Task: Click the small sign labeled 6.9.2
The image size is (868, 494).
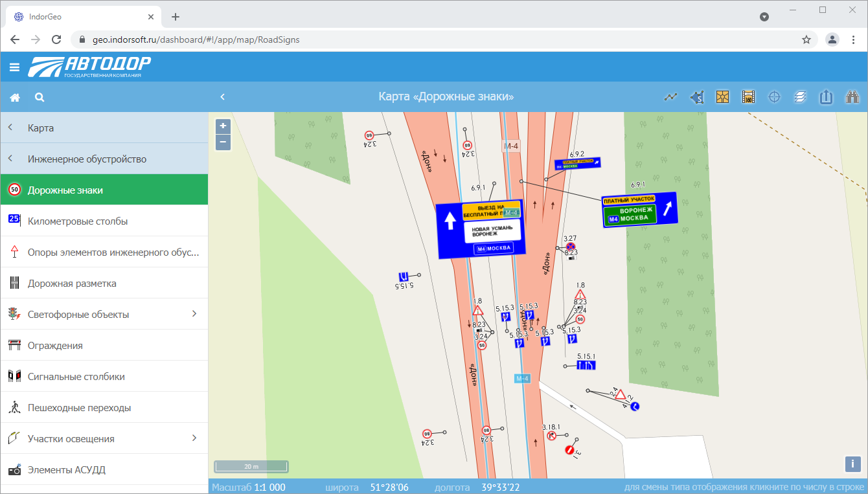Action: pos(578,163)
